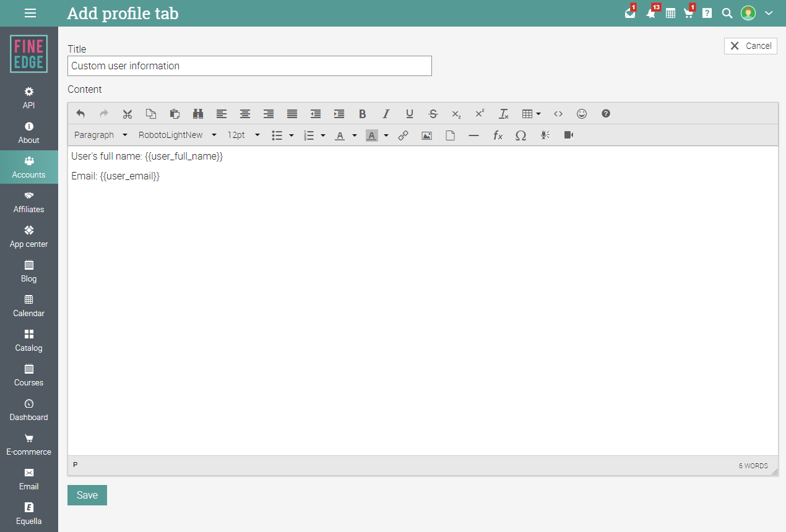Click the insert document icon
This screenshot has height=532, width=786.
450,135
